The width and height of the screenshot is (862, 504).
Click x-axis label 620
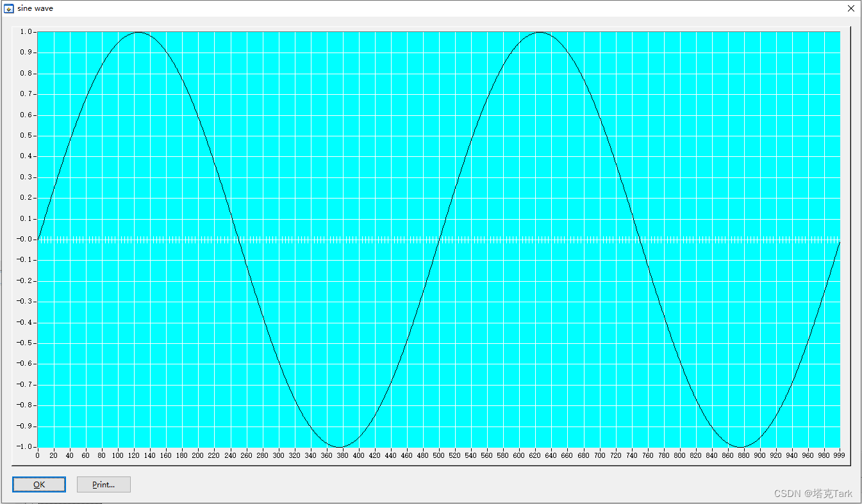pyautogui.click(x=535, y=456)
